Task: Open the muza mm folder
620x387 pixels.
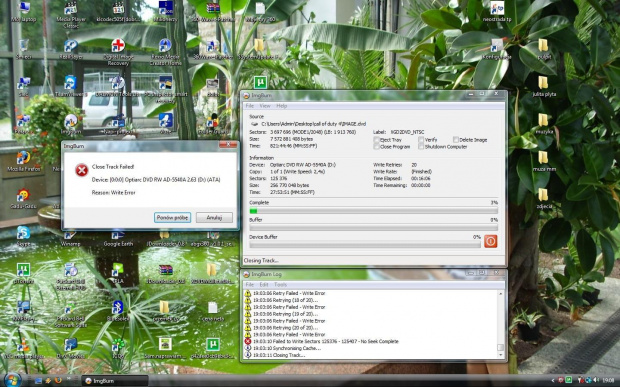Action: (544, 161)
